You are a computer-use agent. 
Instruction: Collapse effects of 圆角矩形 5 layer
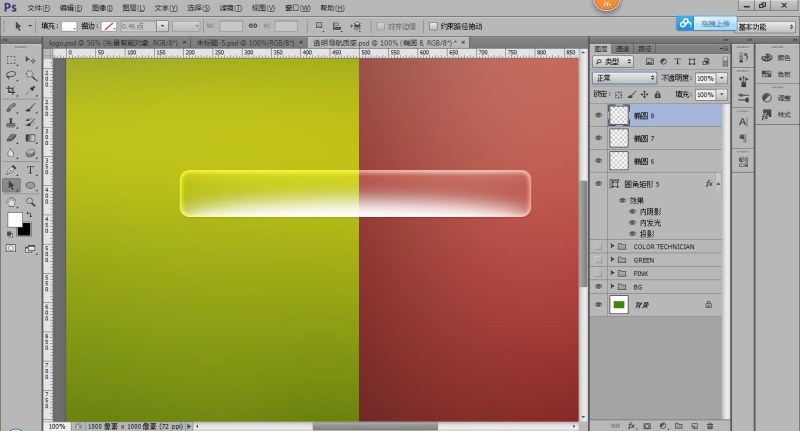(x=718, y=184)
